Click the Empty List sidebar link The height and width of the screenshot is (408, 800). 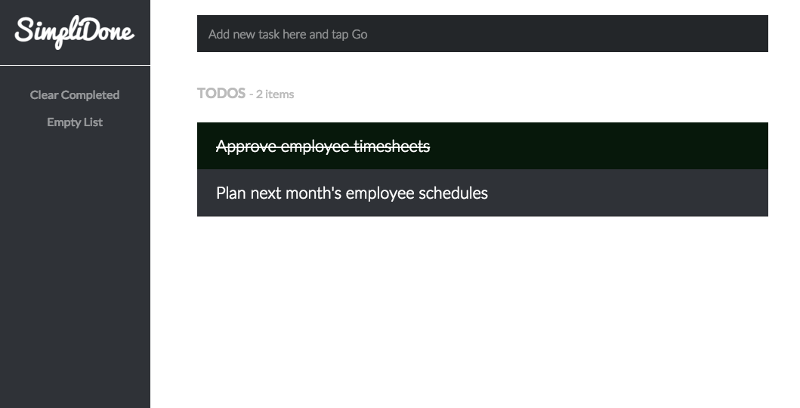pyautogui.click(x=74, y=122)
